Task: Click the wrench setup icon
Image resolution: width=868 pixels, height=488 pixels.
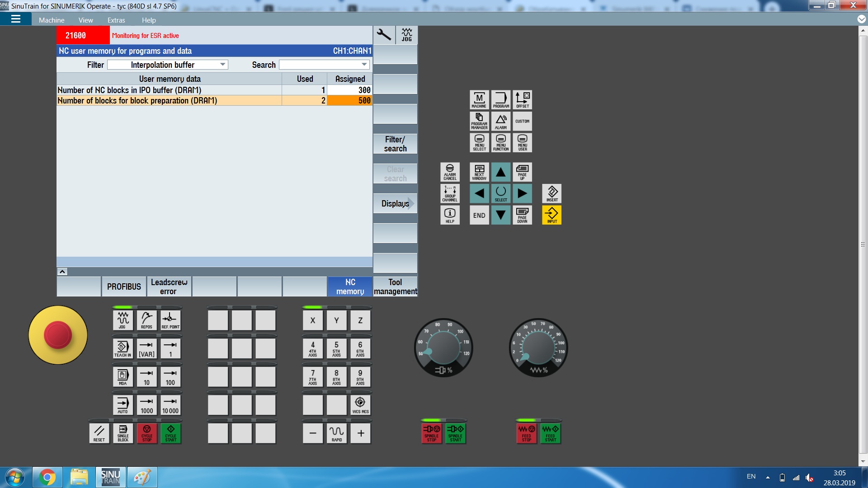Action: click(384, 35)
